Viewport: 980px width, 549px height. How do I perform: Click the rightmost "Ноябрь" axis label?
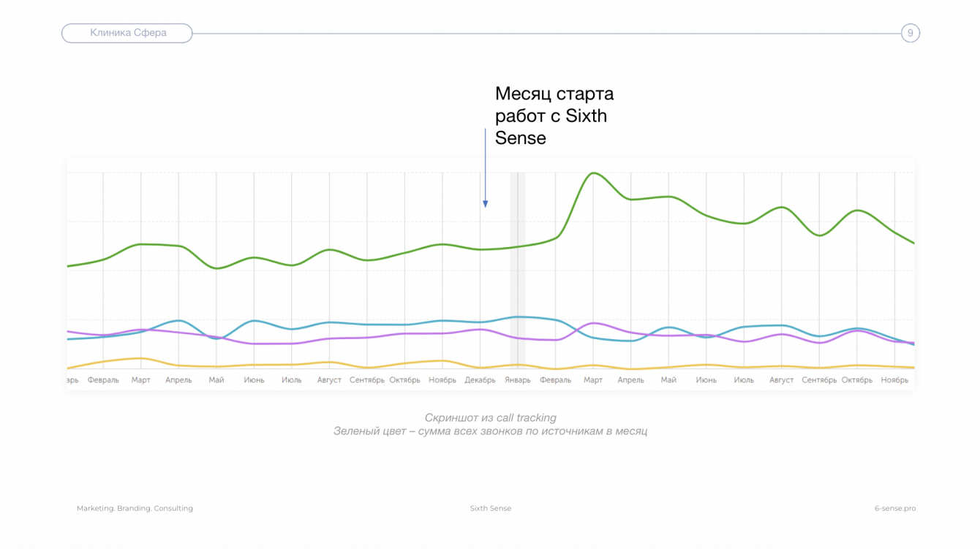(x=894, y=380)
